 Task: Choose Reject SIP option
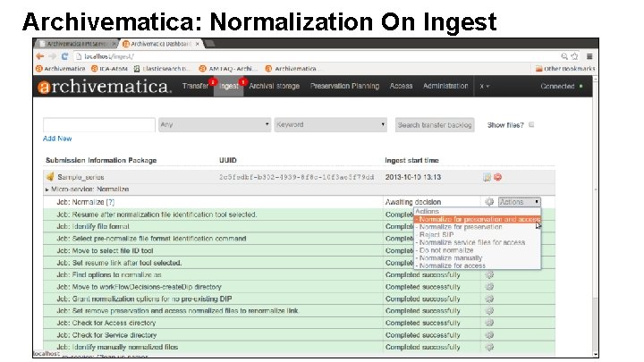[478, 235]
